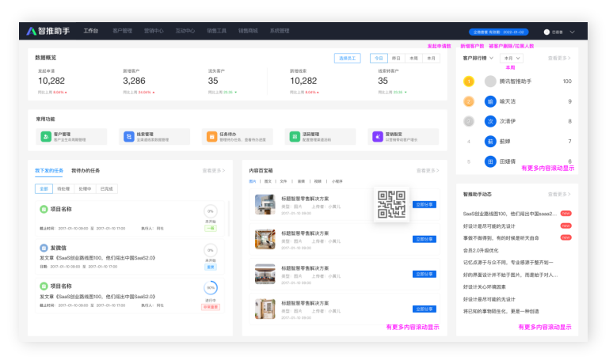
Task: Click the 80% progress ring on third task
Action: coord(210,289)
